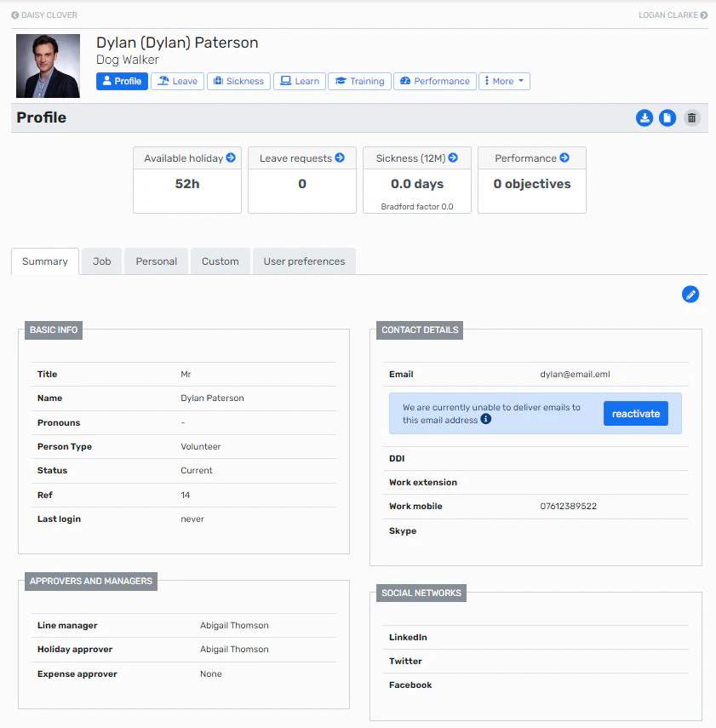Open Leave requests arrow icon

pos(340,158)
